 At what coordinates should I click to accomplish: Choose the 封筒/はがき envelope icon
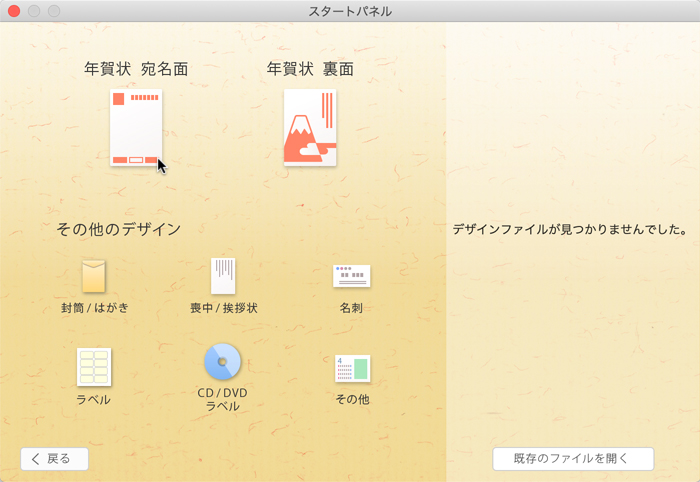[94, 276]
